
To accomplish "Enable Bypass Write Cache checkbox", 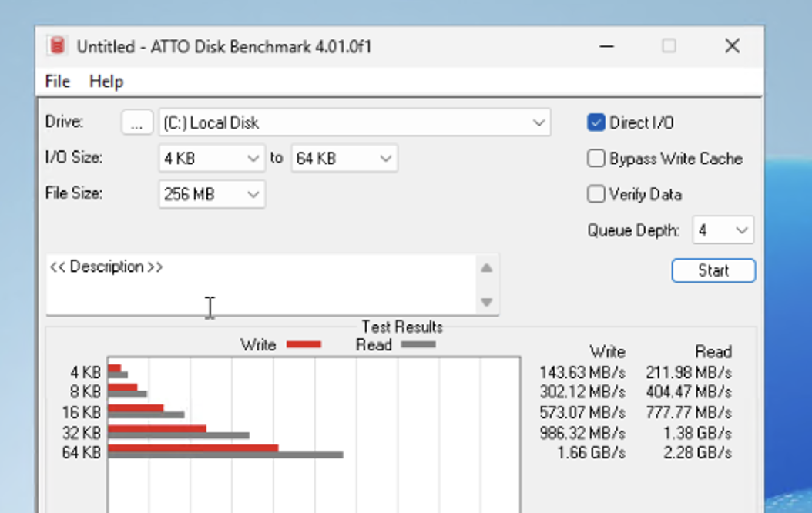I will (596, 159).
